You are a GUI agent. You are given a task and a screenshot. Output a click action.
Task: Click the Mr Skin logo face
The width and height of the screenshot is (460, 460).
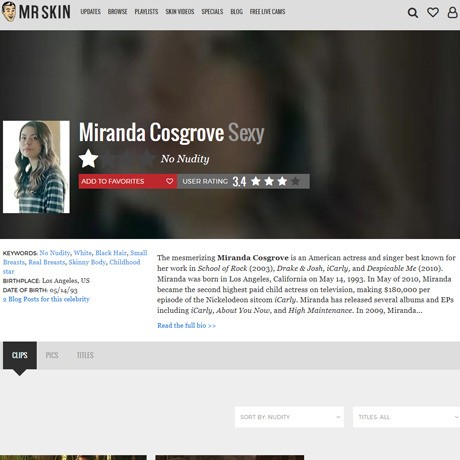tap(8, 11)
